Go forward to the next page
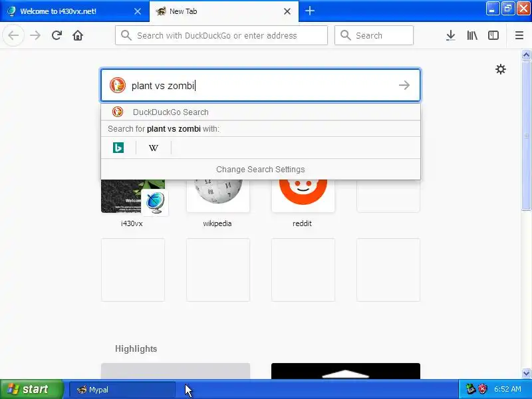 (35, 35)
